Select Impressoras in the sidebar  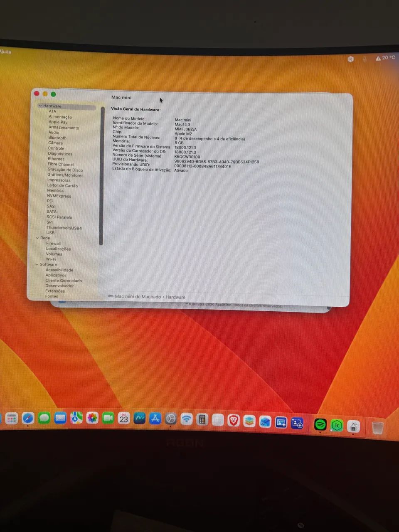(x=59, y=180)
